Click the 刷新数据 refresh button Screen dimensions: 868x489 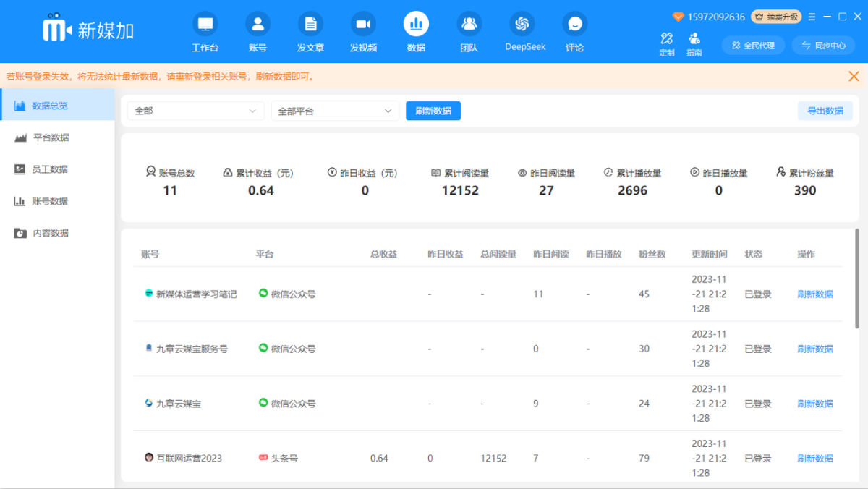point(433,111)
